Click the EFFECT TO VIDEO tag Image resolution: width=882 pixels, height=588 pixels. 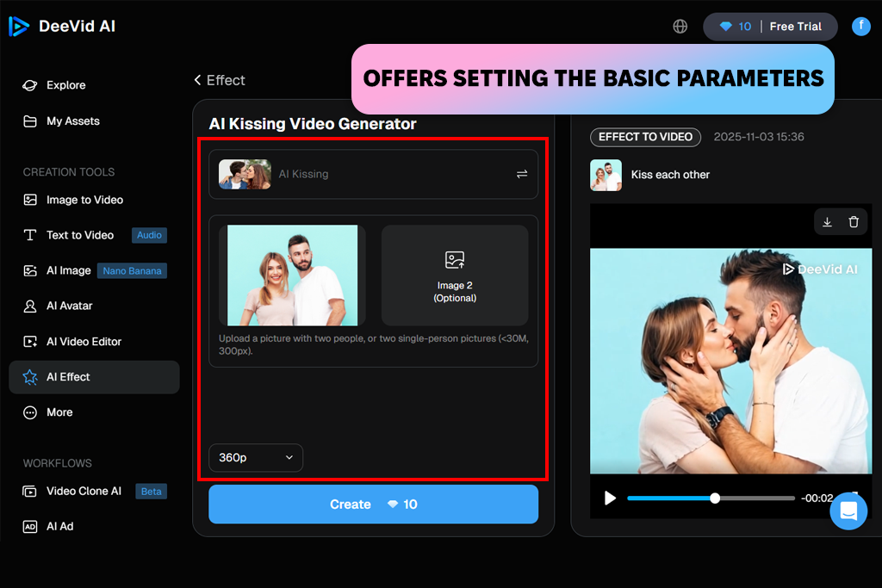click(x=645, y=137)
